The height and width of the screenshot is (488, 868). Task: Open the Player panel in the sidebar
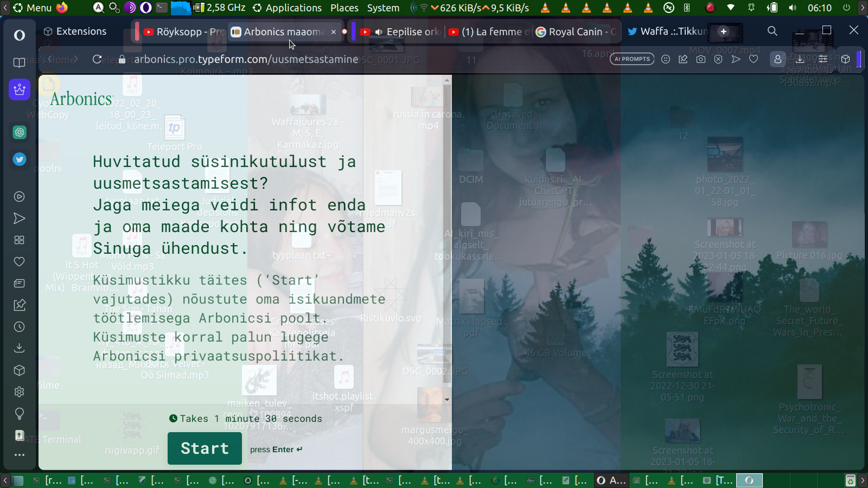click(x=20, y=197)
